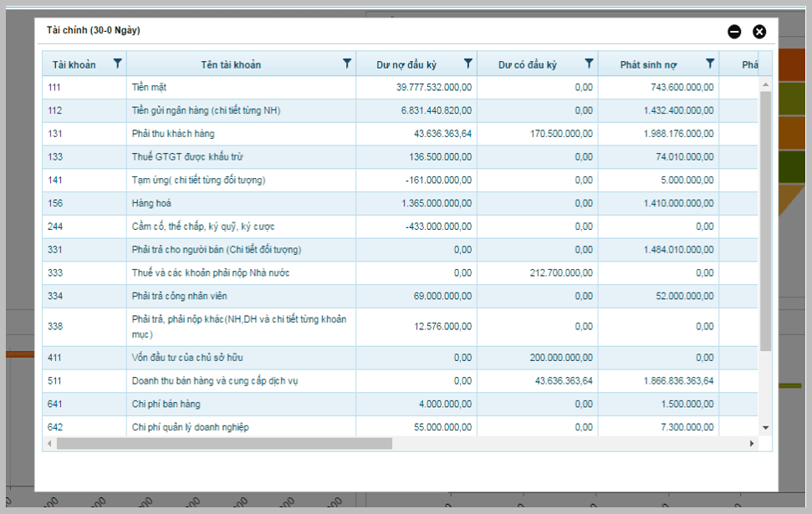Image resolution: width=812 pixels, height=514 pixels.
Task: Open filter for Tài khoản column
Action: [118, 64]
